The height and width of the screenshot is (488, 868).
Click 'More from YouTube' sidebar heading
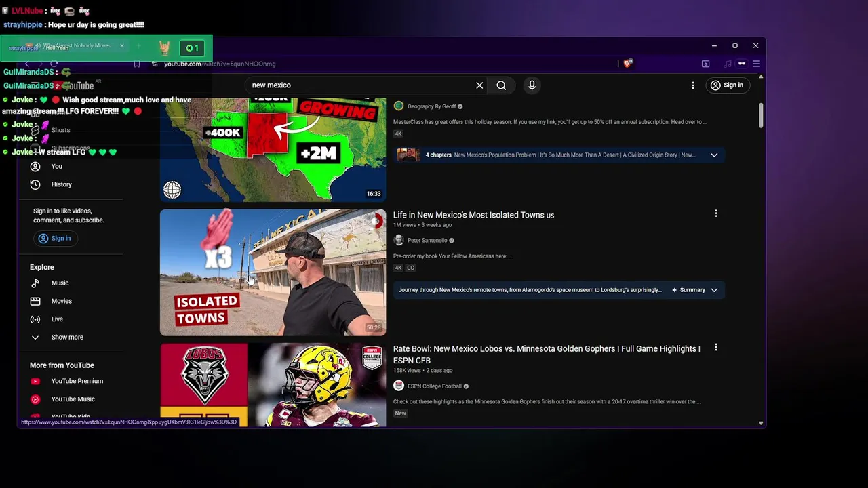(x=62, y=365)
